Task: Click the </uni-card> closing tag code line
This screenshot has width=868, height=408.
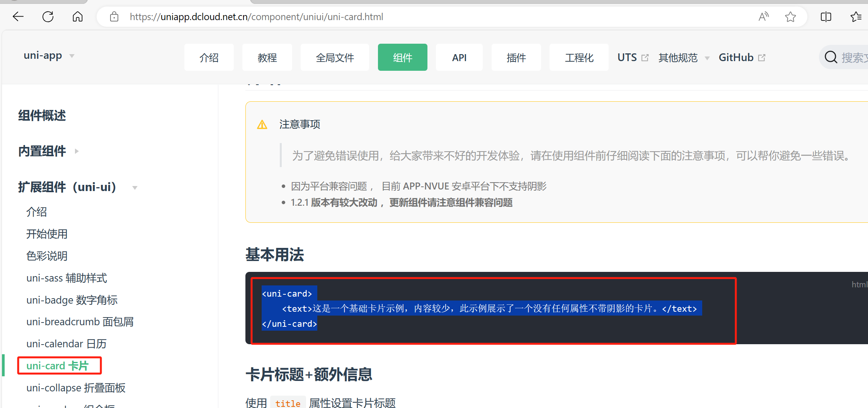Action: point(289,324)
